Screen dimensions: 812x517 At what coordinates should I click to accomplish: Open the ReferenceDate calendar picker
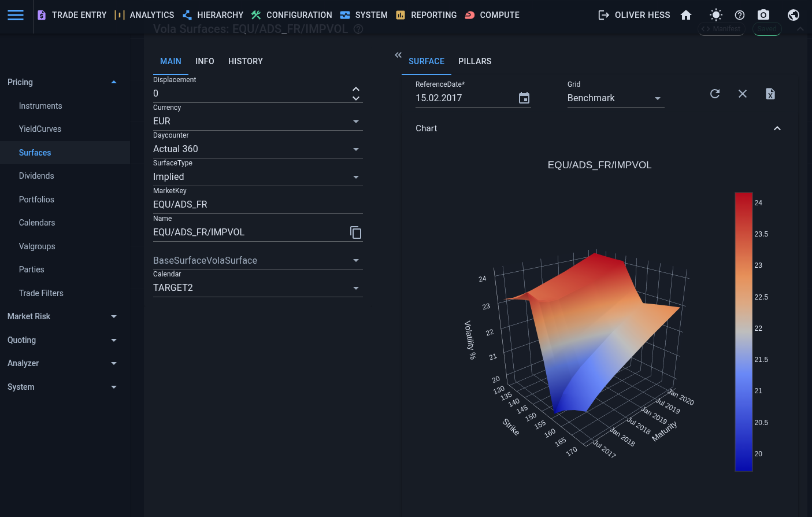coord(524,98)
